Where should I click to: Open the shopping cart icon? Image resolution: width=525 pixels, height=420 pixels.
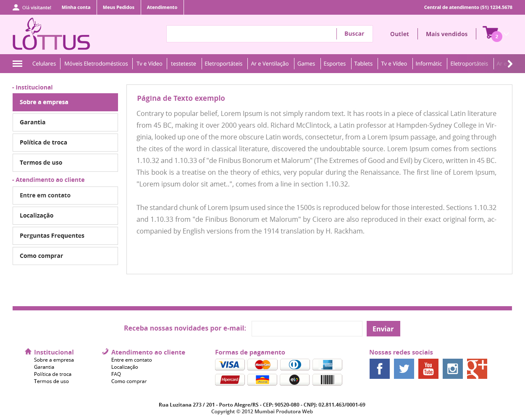(491, 33)
